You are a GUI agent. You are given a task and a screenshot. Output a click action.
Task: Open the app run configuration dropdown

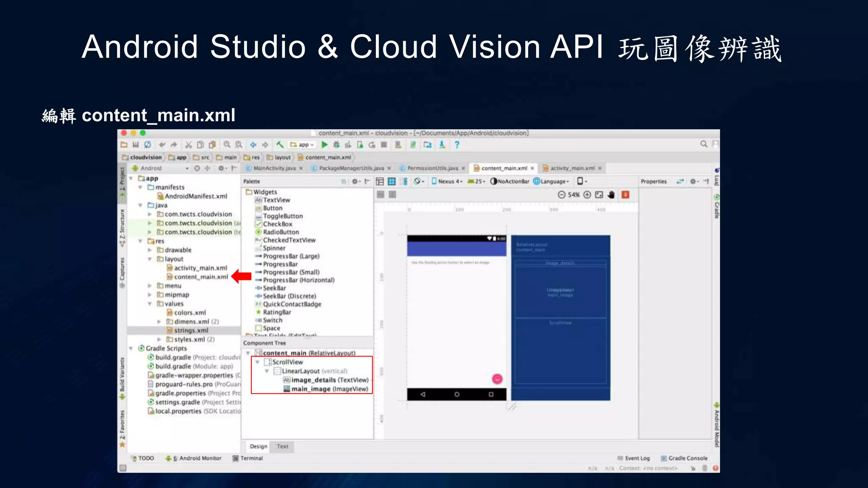302,145
